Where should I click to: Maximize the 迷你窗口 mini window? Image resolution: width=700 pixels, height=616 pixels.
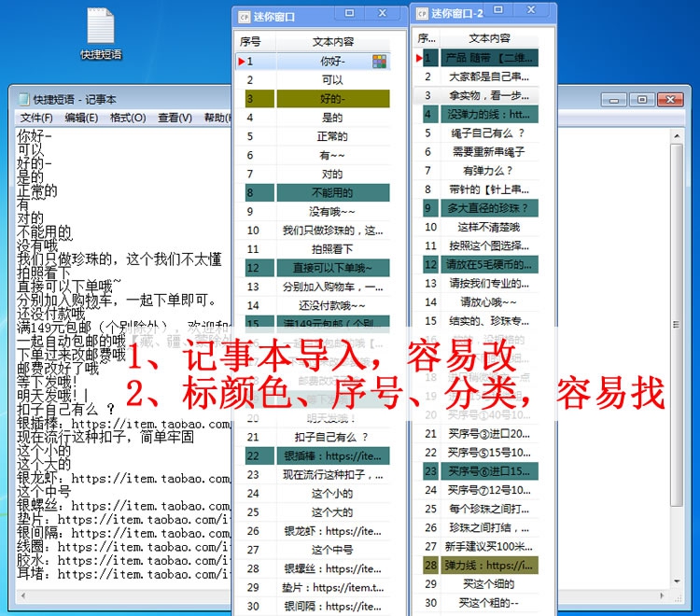(x=350, y=14)
